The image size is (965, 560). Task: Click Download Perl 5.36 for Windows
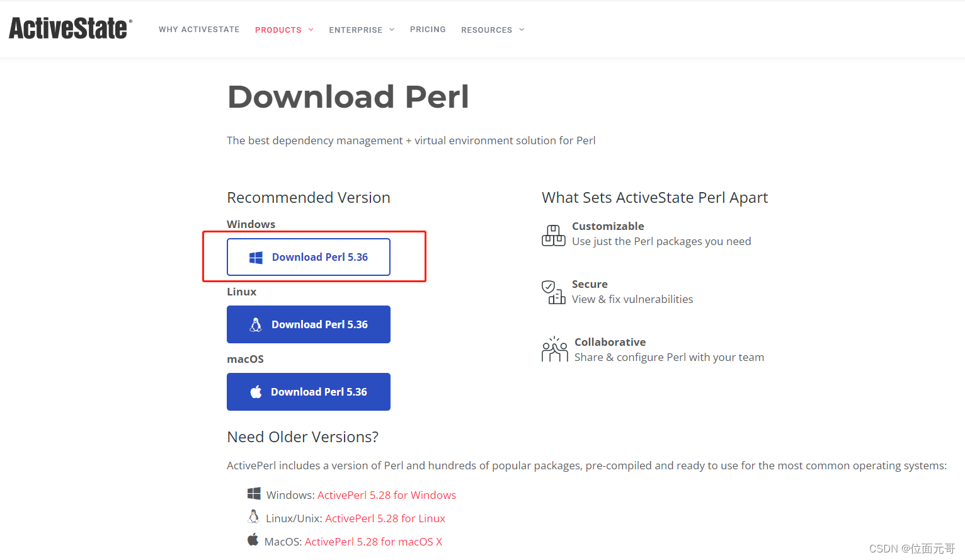[x=309, y=257]
